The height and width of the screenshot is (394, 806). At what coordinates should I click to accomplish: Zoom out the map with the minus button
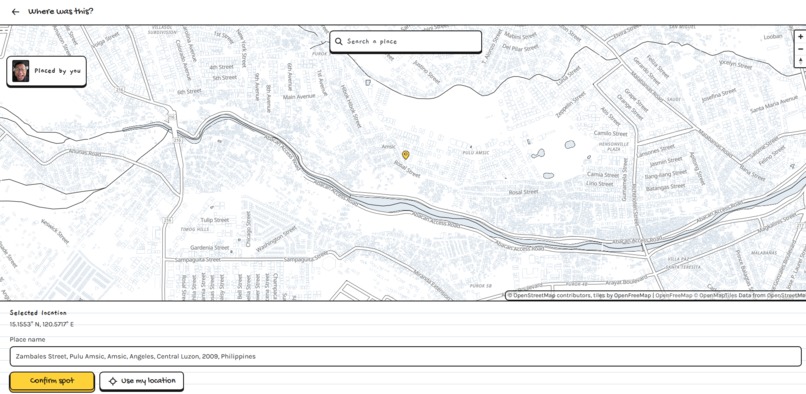pos(800,49)
